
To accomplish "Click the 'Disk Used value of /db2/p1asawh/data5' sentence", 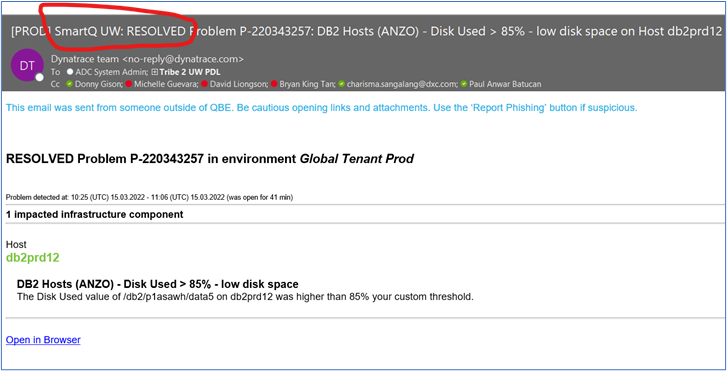I will click(245, 297).
